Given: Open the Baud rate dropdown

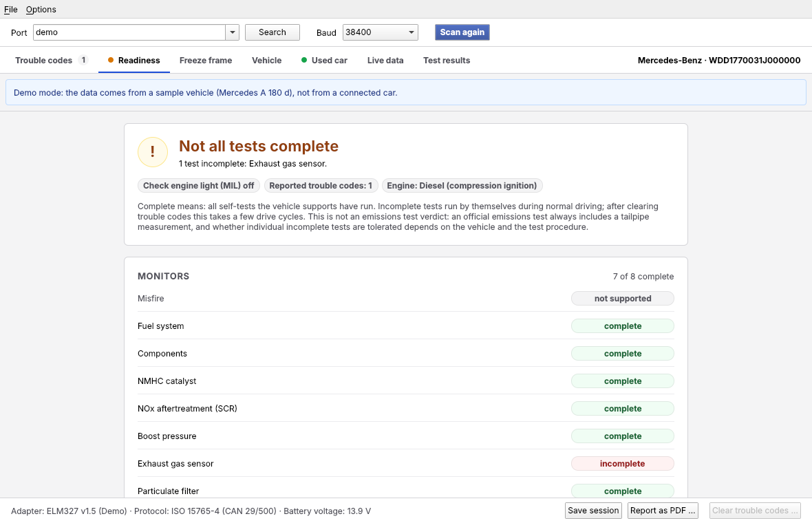Looking at the screenshot, I should tap(381, 32).
